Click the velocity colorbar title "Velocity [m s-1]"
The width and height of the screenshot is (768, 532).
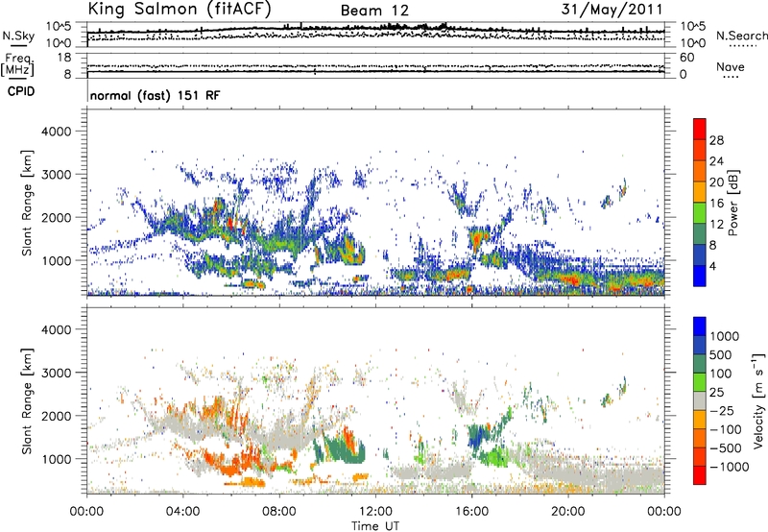point(759,400)
